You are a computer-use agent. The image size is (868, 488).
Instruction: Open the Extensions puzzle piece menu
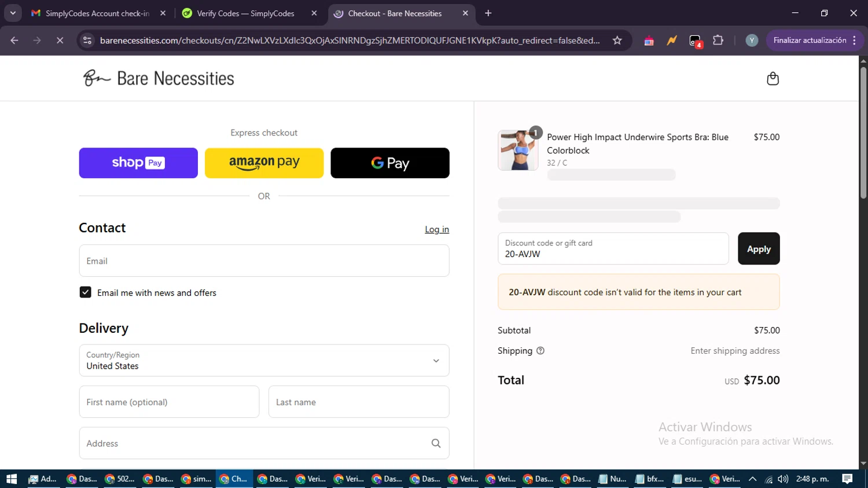718,41
